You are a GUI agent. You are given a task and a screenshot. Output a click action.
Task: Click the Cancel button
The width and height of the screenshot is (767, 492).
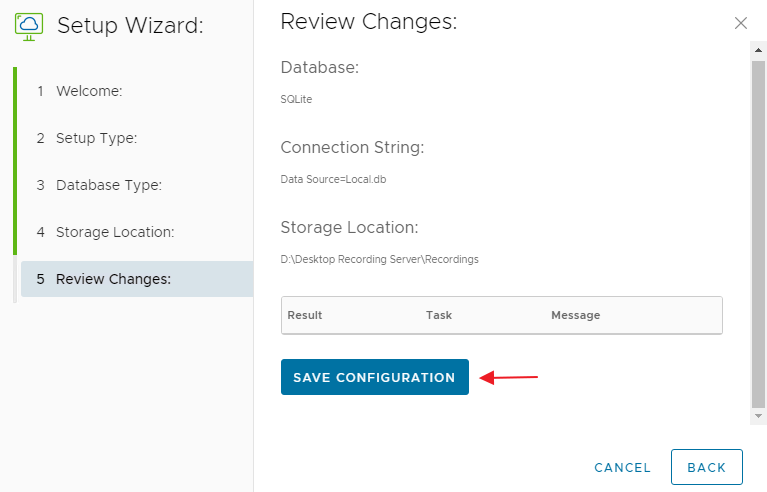click(x=622, y=467)
